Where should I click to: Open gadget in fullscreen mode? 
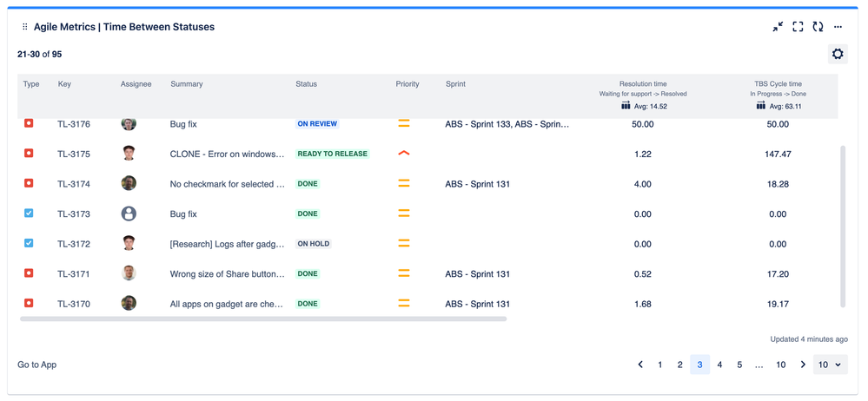click(798, 27)
